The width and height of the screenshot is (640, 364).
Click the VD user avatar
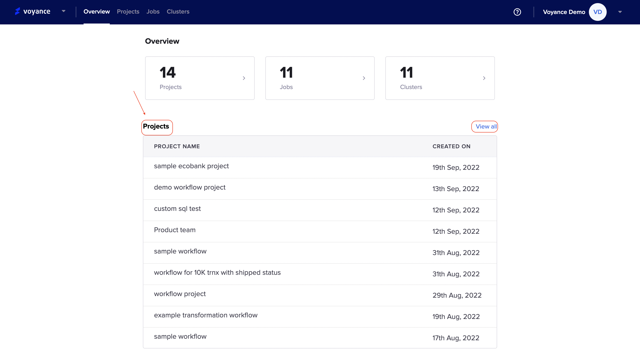pyautogui.click(x=598, y=12)
